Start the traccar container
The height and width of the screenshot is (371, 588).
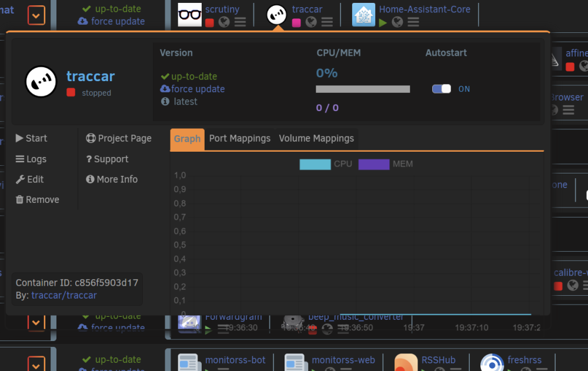(32, 138)
